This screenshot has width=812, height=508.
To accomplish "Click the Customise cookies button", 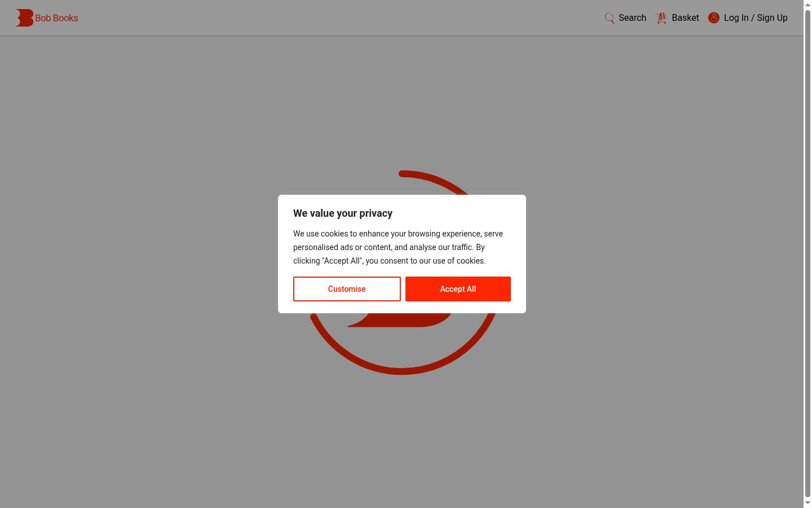I will (347, 289).
